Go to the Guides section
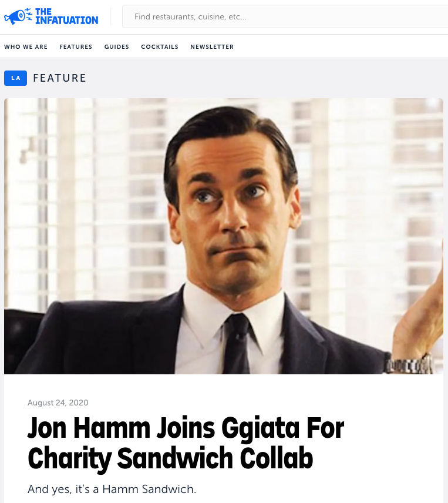448x503 pixels. (117, 47)
